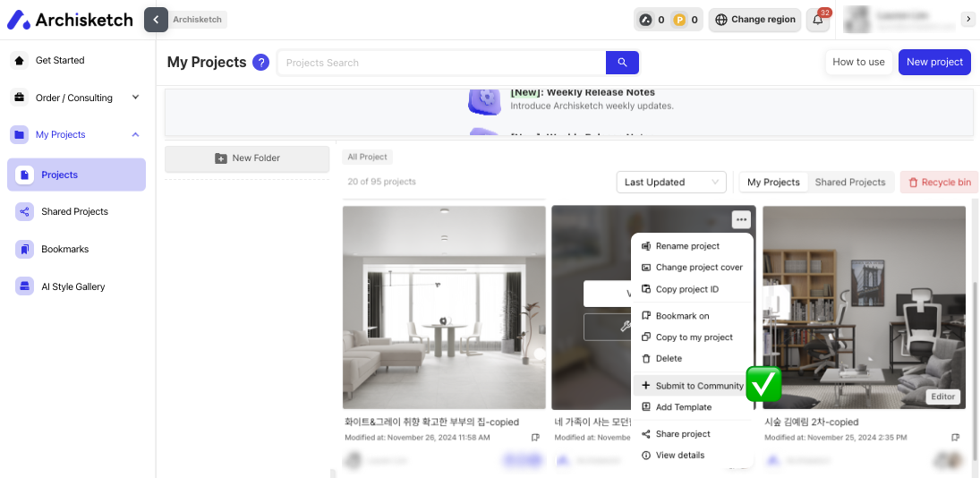Click the New Folder plus-folder icon

221,158
